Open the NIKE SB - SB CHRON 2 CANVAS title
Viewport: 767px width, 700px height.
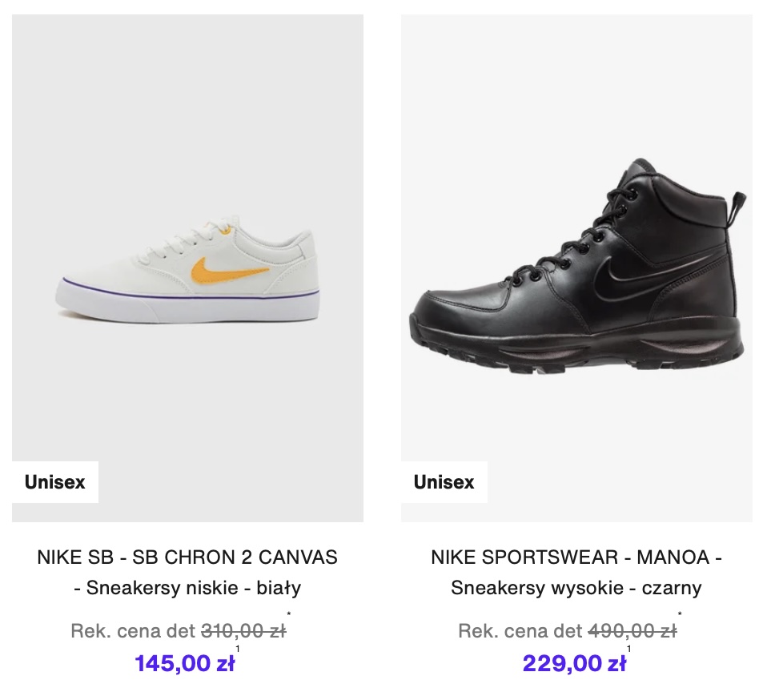click(x=187, y=557)
